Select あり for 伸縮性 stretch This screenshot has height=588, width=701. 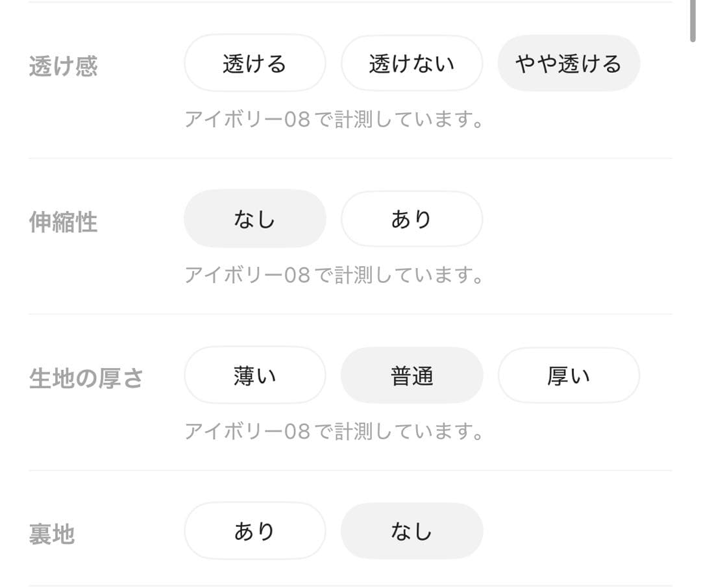tap(412, 219)
